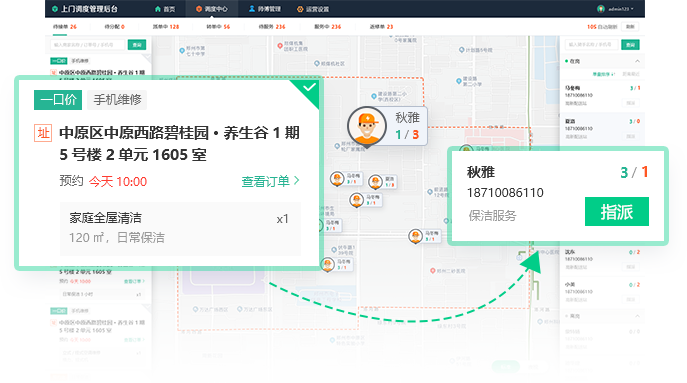
Task: Click the green shield logo icon
Action: click(x=55, y=9)
